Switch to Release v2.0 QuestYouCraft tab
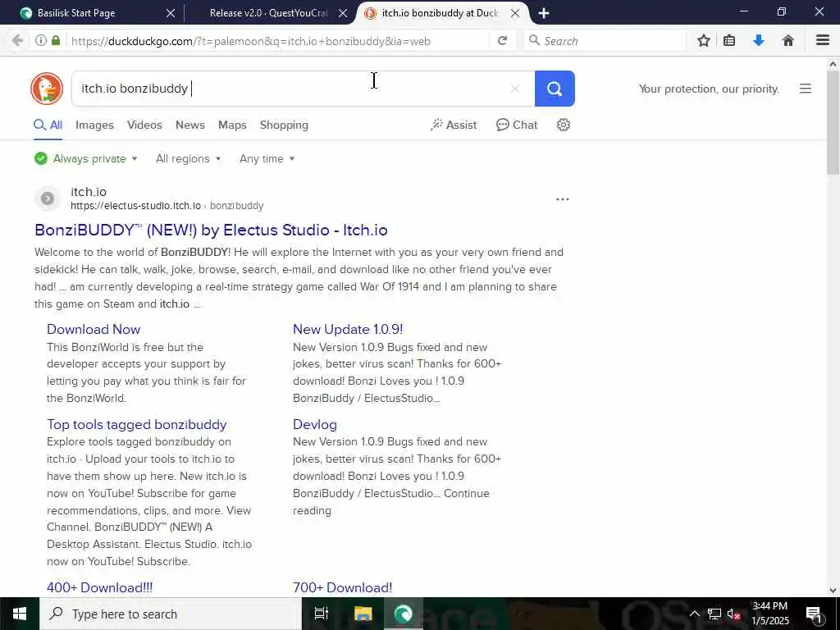The image size is (840, 630). point(268,13)
